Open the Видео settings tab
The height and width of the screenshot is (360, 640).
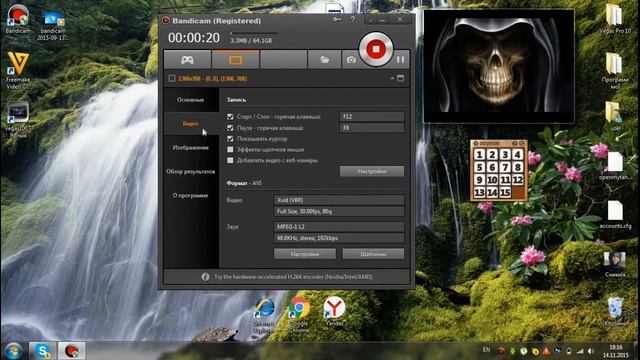[191, 123]
